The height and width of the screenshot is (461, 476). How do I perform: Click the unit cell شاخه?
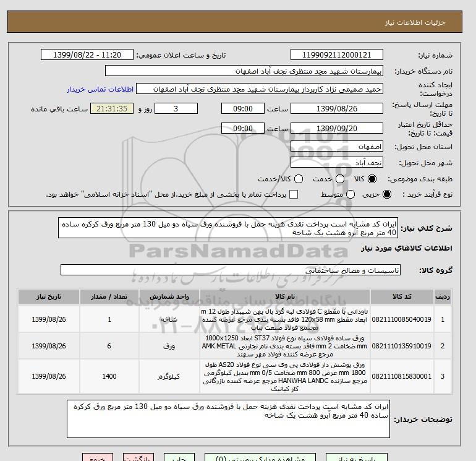(169, 319)
